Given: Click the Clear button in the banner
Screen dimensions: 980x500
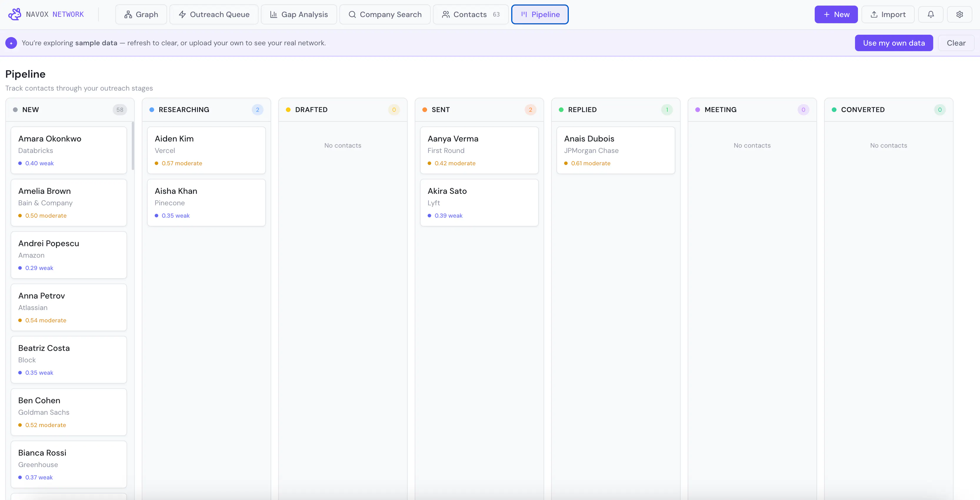Looking at the screenshot, I should (956, 43).
